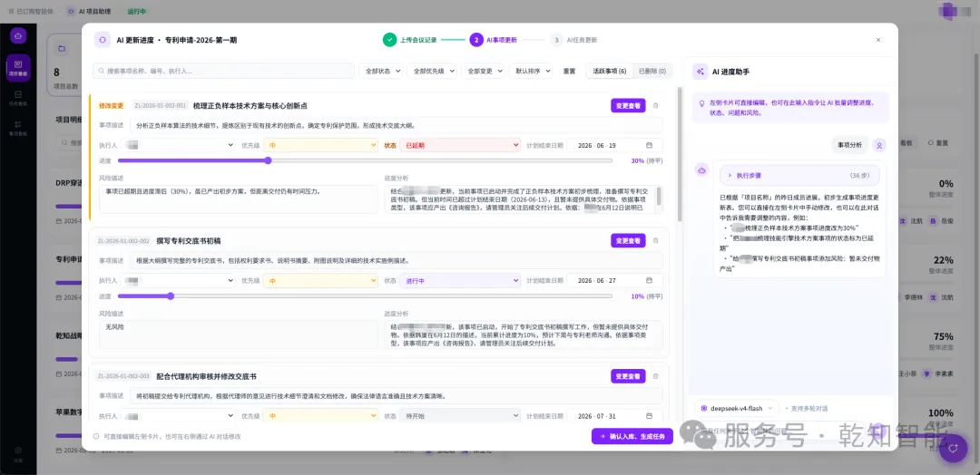
Task: Open 任务看板 icon in the left sidebar
Action: click(18, 99)
